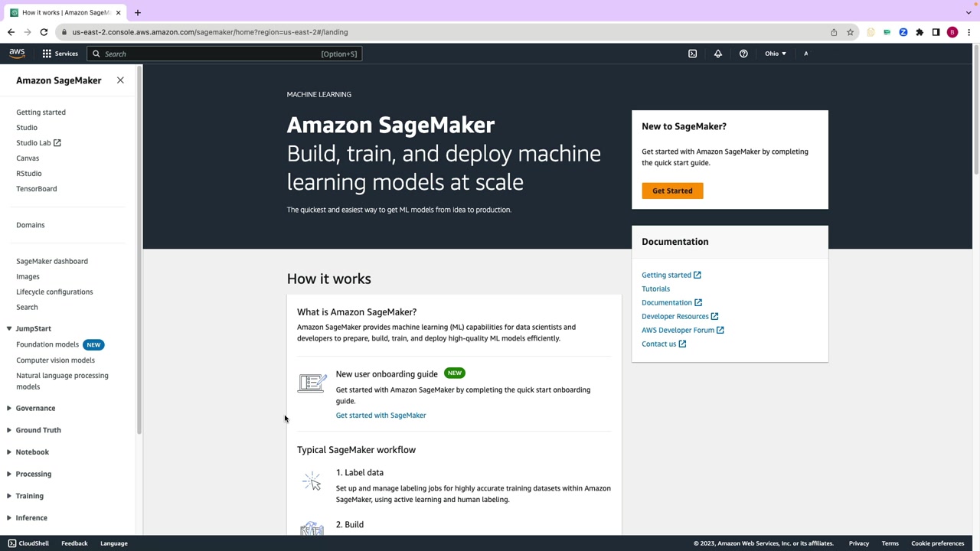
Task: Follow the Get started with SageMaker link
Action: point(381,416)
